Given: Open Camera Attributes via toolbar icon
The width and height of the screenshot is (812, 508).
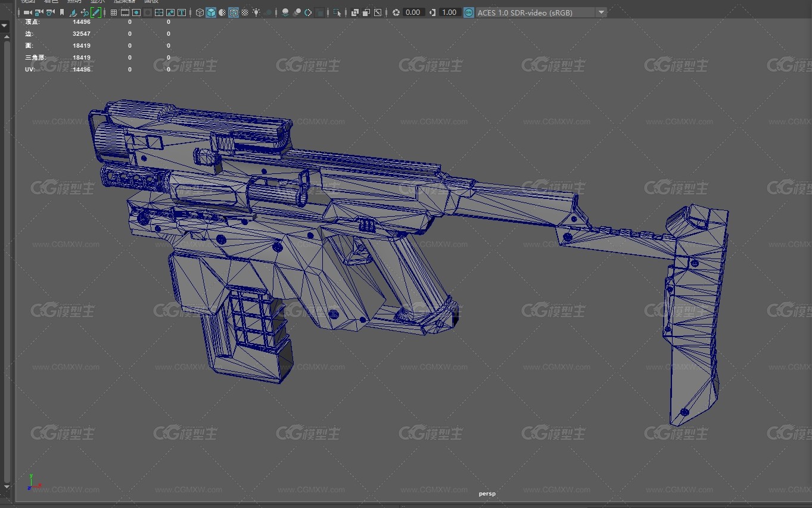Looking at the screenshot, I should pyautogui.click(x=50, y=13).
